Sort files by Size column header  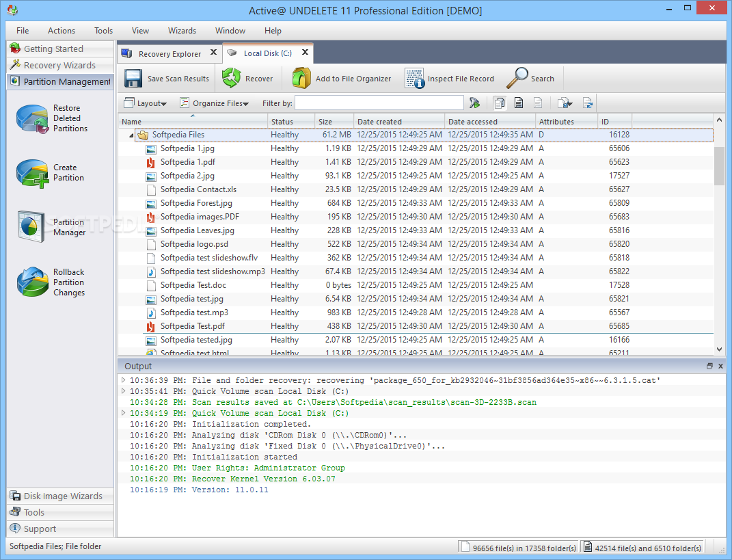click(x=334, y=122)
